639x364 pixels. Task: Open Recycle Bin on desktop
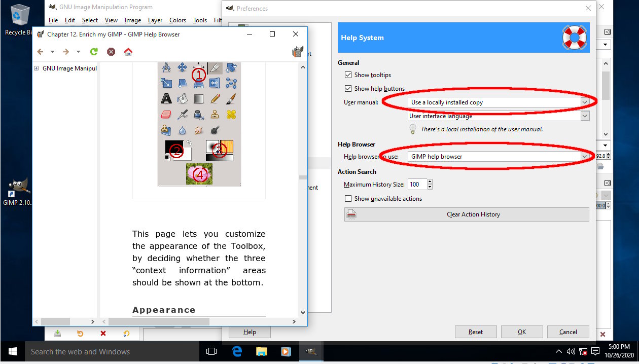pos(19,20)
